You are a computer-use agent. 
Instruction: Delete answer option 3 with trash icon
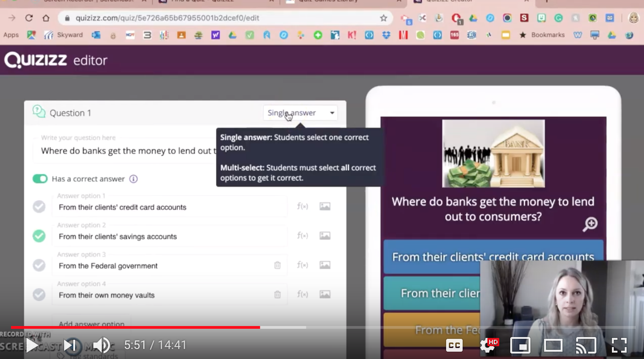pos(277,265)
